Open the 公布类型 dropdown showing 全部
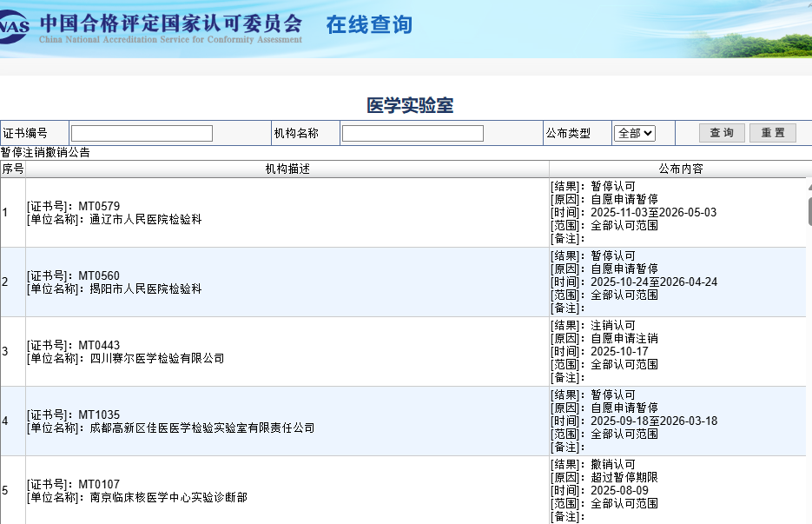This screenshot has height=524, width=812. click(x=634, y=133)
